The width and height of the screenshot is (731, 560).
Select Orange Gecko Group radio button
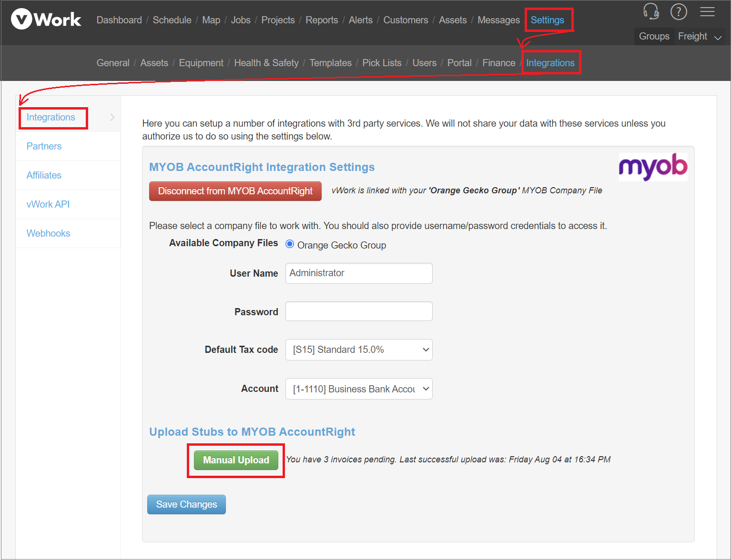point(289,244)
